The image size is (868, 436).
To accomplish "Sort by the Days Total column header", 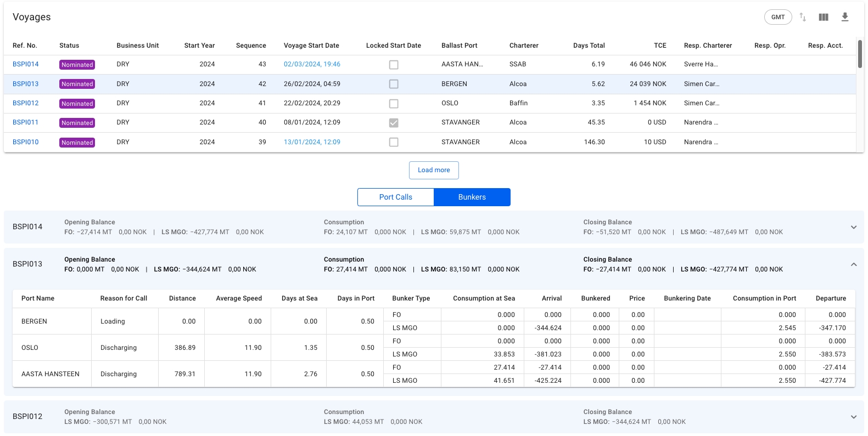I will click(x=589, y=46).
